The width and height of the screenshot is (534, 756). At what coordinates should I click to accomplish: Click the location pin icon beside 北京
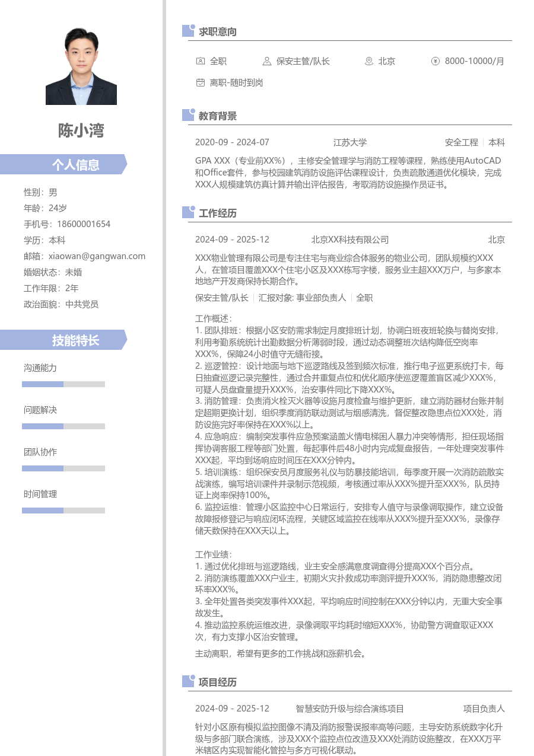[368, 61]
